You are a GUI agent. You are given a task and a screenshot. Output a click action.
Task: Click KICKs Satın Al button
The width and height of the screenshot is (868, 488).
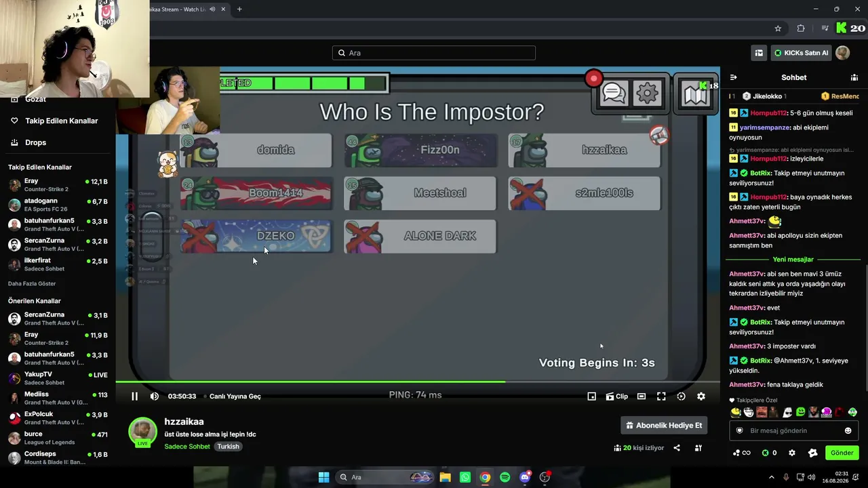[801, 53]
